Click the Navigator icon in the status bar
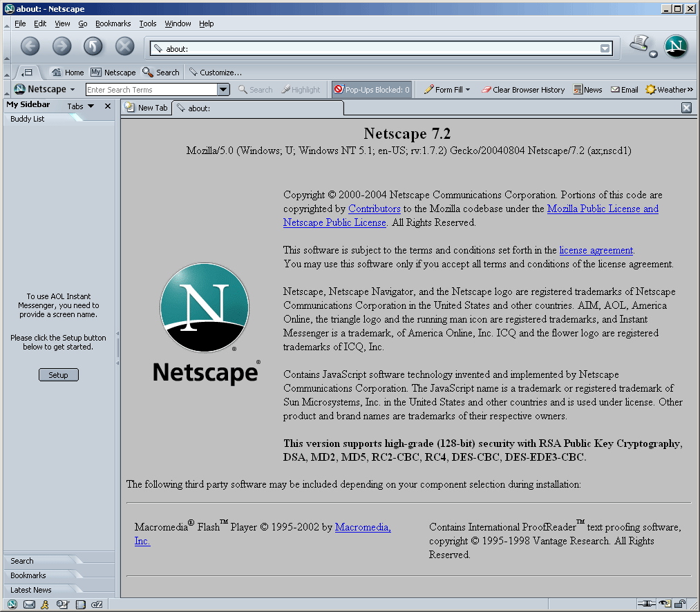 tap(12, 604)
